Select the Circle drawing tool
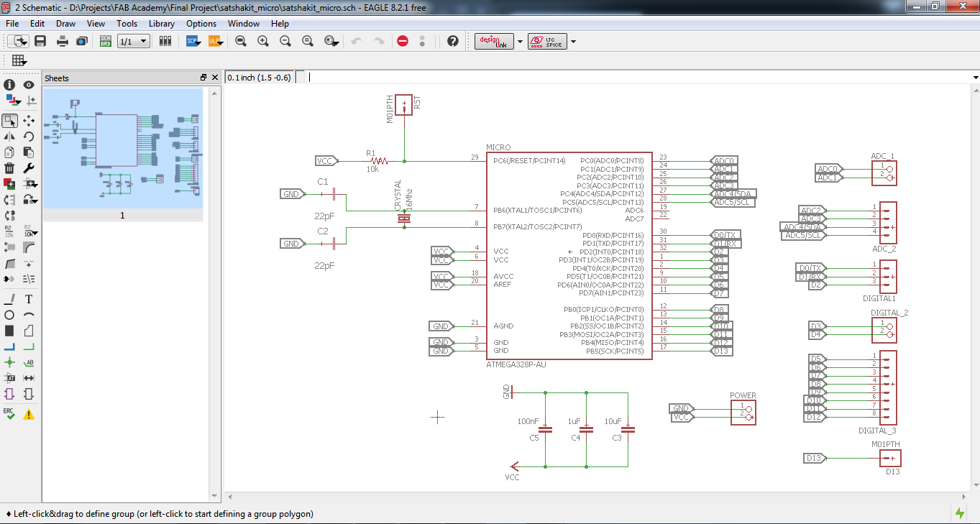Viewport: 980px width, 524px height. [x=9, y=315]
